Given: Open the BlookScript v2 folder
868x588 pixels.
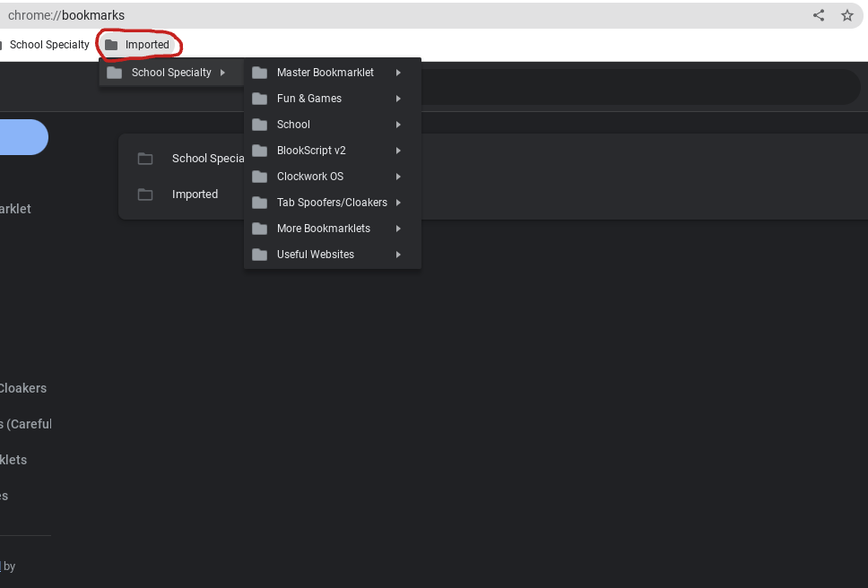Looking at the screenshot, I should [332, 151].
